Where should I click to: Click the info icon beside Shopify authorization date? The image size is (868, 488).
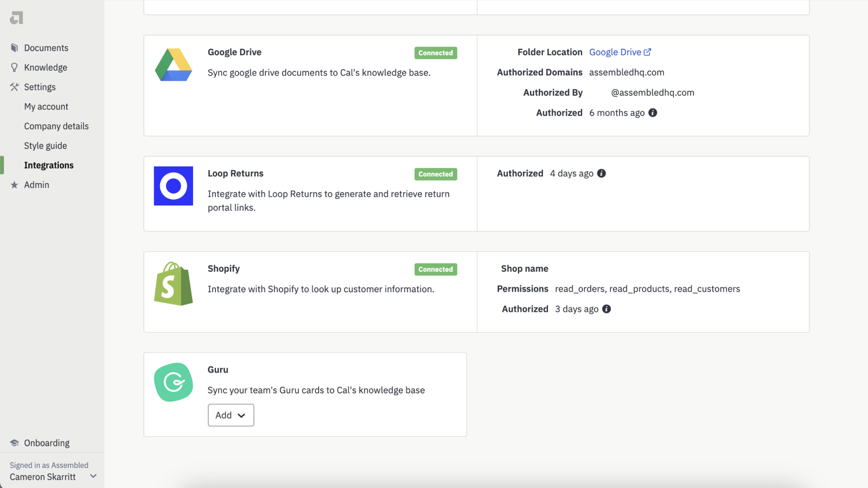click(607, 309)
